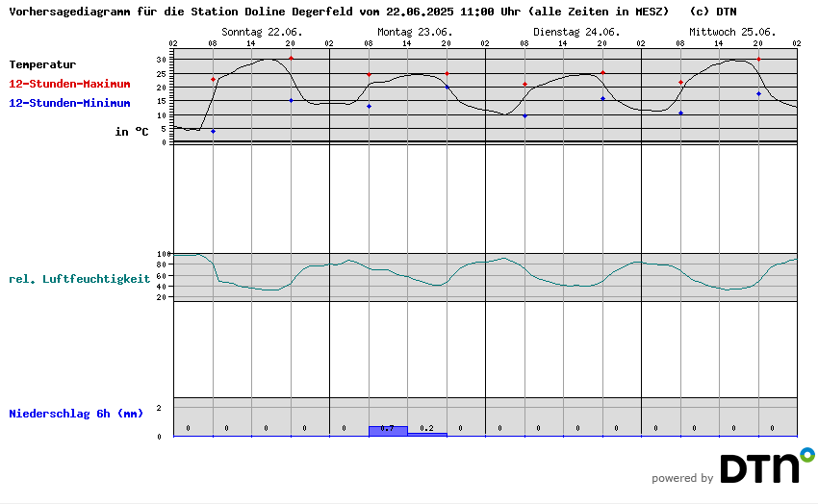Image resolution: width=818 pixels, height=504 pixels.
Task: Click the 'Temperatur' legend label
Action: (42, 64)
